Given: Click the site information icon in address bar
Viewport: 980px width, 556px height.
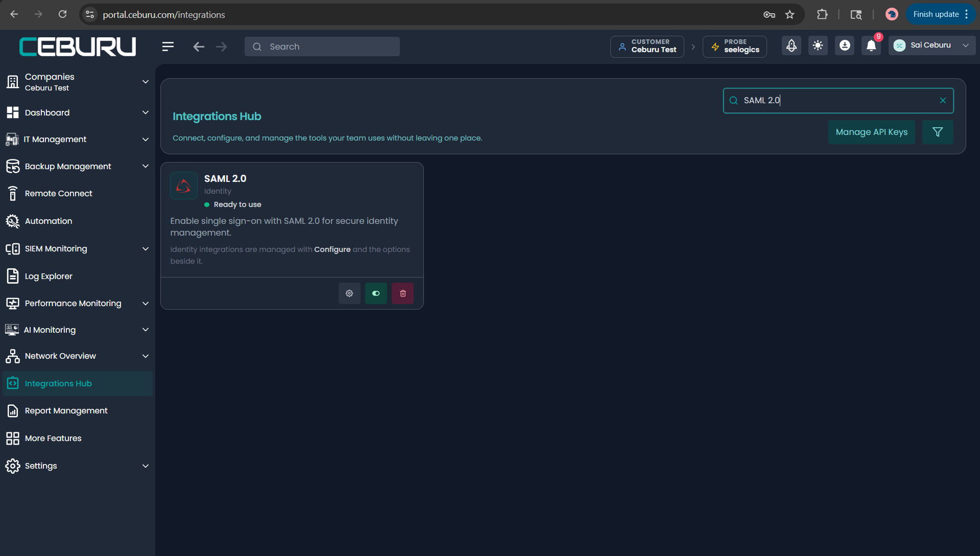Looking at the screenshot, I should [90, 14].
